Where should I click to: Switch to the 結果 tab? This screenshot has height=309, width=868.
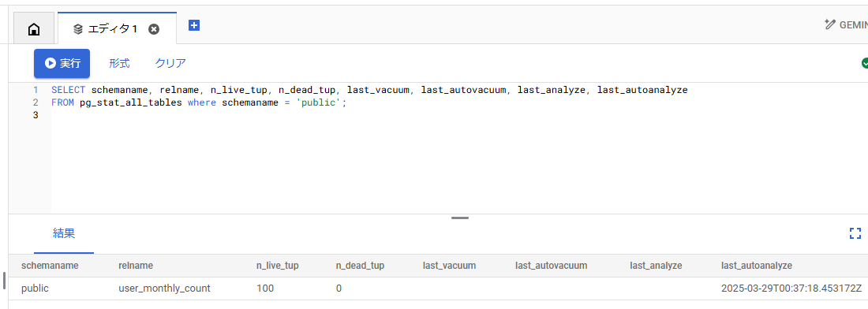pyautogui.click(x=64, y=233)
